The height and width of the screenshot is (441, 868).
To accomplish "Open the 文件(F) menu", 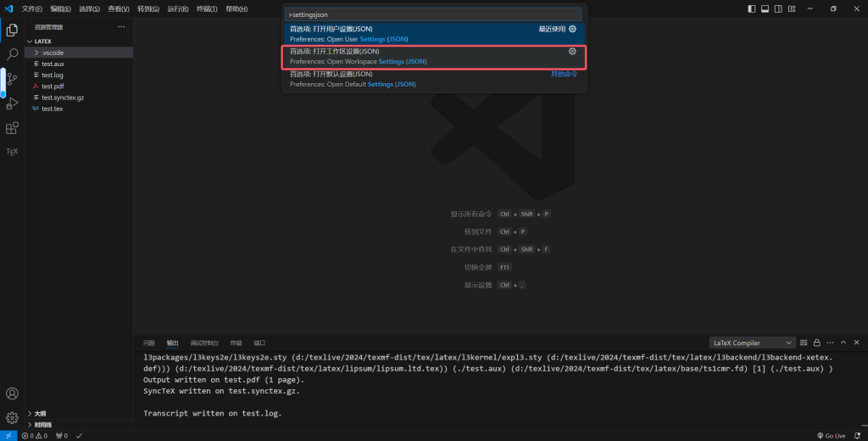I will pos(31,8).
